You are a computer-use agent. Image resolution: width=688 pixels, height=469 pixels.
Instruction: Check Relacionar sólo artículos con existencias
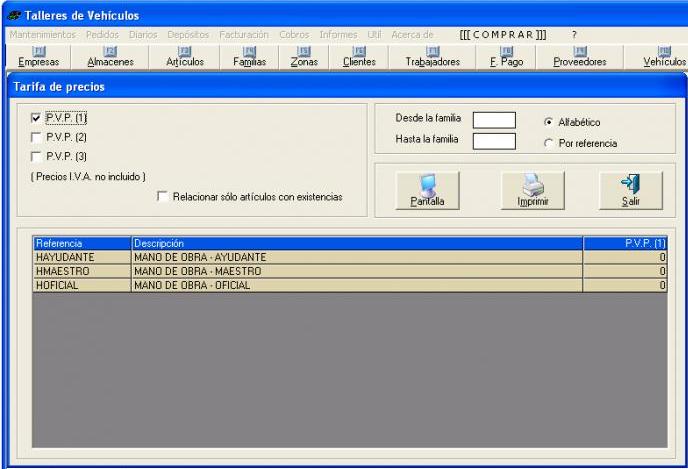click(162, 196)
